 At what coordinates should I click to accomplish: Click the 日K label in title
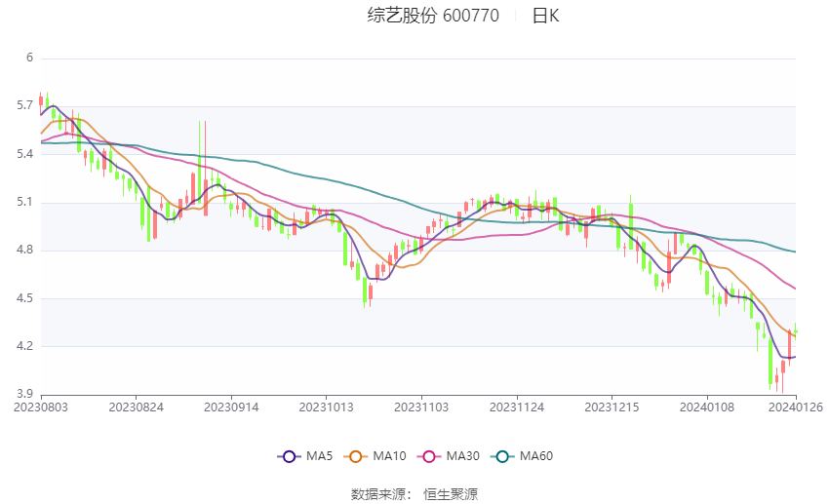pos(545,16)
